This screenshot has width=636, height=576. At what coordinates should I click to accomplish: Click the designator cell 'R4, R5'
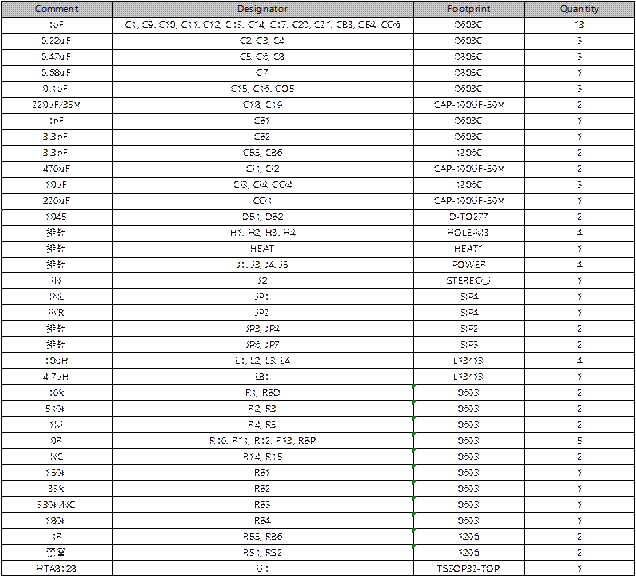coord(263,425)
